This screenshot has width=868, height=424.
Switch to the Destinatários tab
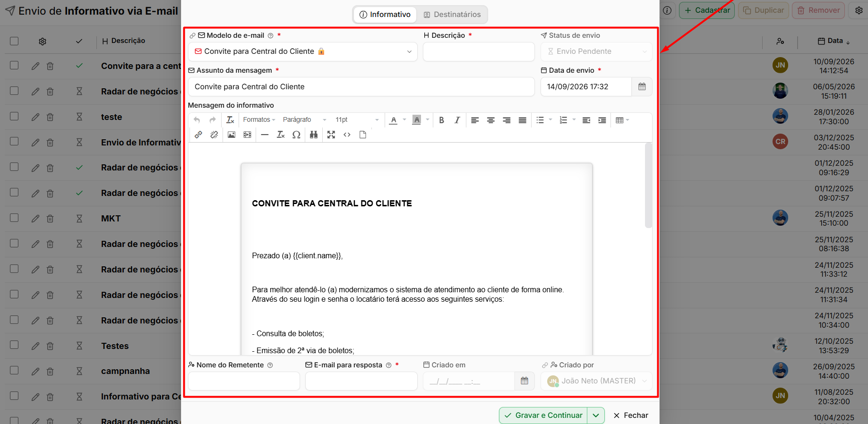point(452,15)
